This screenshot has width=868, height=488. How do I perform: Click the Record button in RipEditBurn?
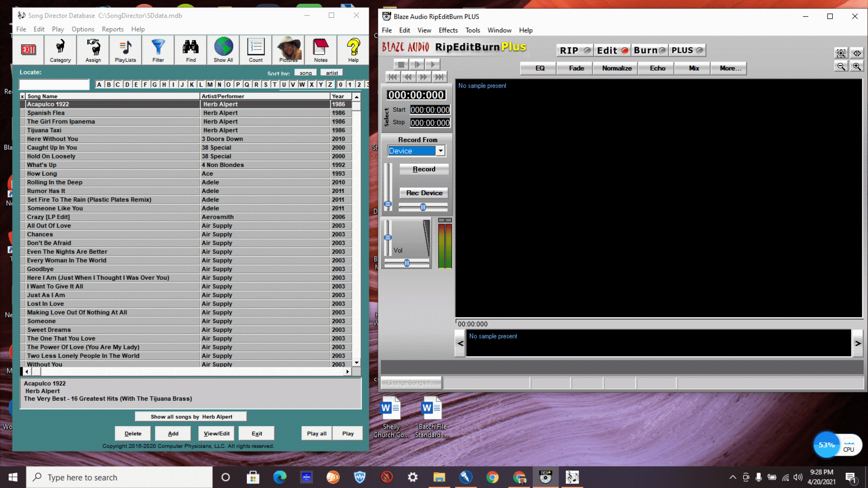click(424, 169)
